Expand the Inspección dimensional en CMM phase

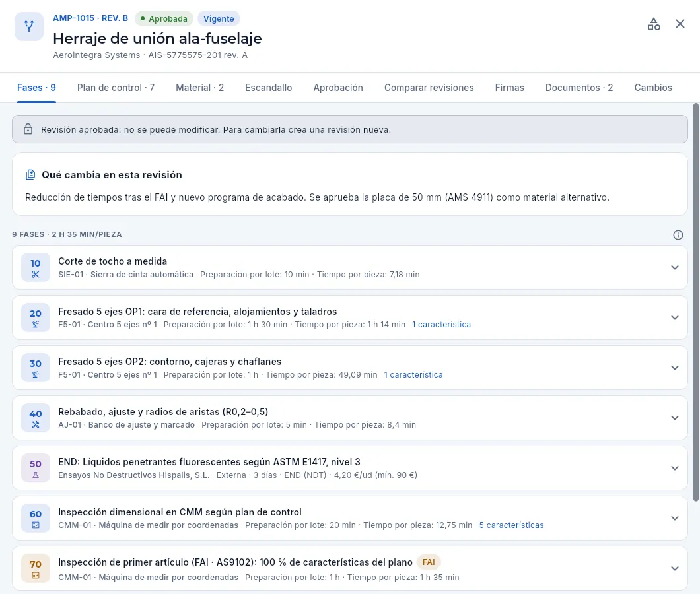point(674,519)
